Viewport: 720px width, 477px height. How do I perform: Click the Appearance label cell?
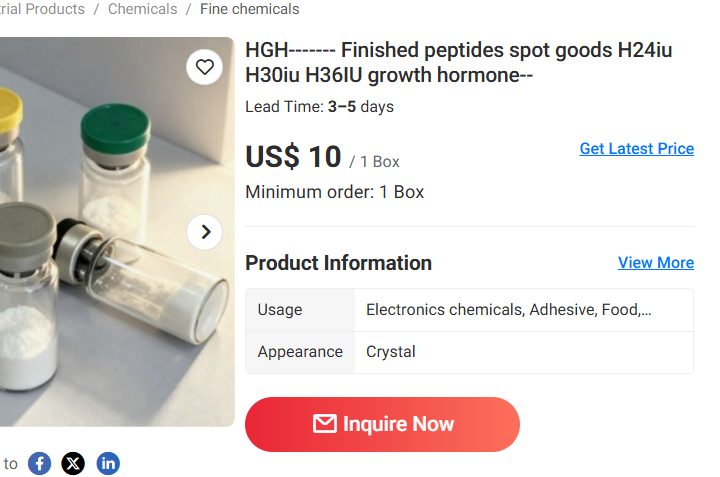click(x=300, y=352)
